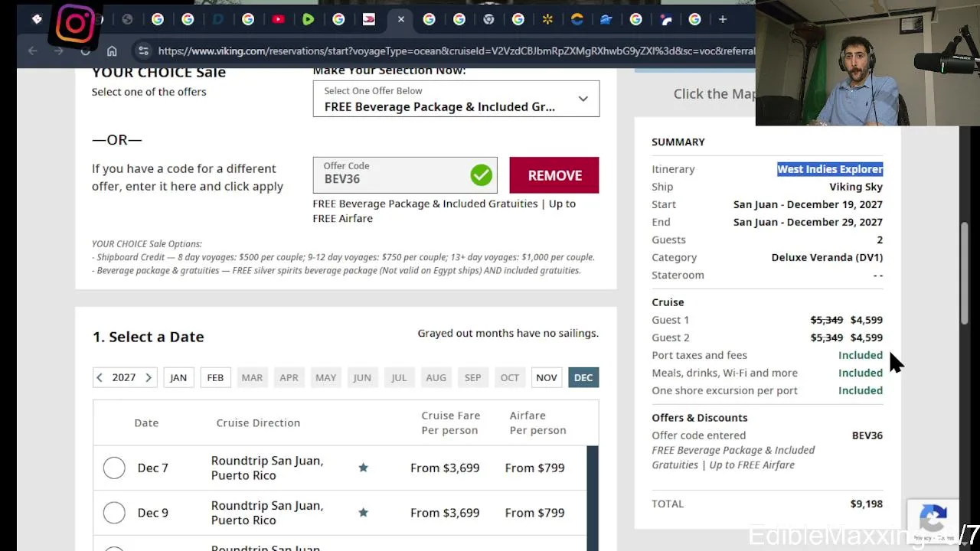Viewport: 980px width, 551px height.
Task: Click End date San Juan - December 29, 2027
Action: [808, 222]
